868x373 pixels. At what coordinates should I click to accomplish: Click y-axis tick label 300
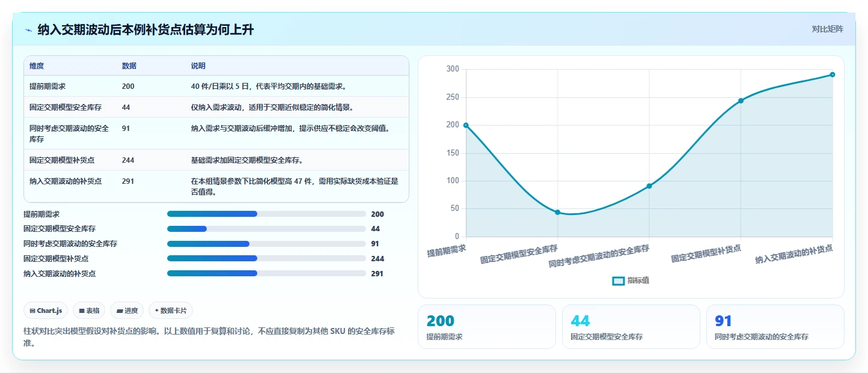point(453,70)
